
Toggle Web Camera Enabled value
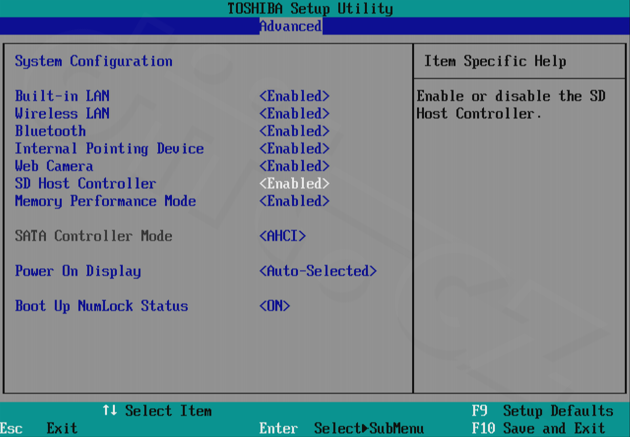coord(294,166)
